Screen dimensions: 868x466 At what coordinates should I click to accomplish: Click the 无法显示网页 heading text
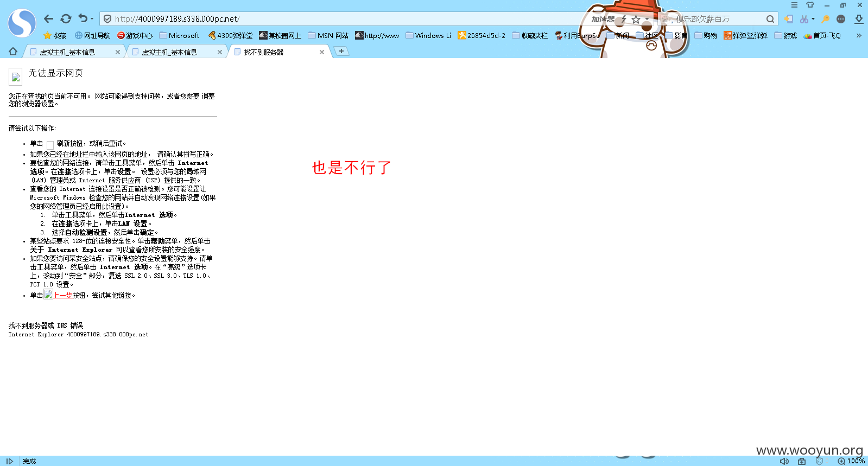[x=55, y=73]
